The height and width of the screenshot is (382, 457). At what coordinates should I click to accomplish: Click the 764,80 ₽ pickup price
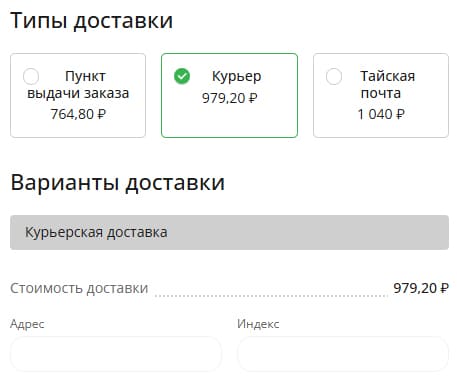point(78,114)
